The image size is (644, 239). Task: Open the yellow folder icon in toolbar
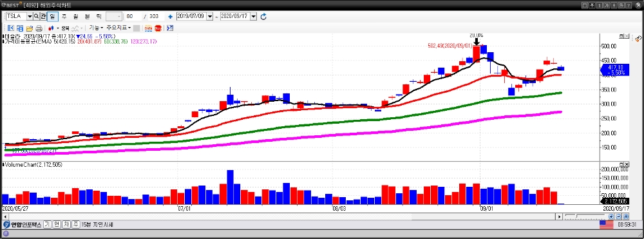[x=30, y=28]
